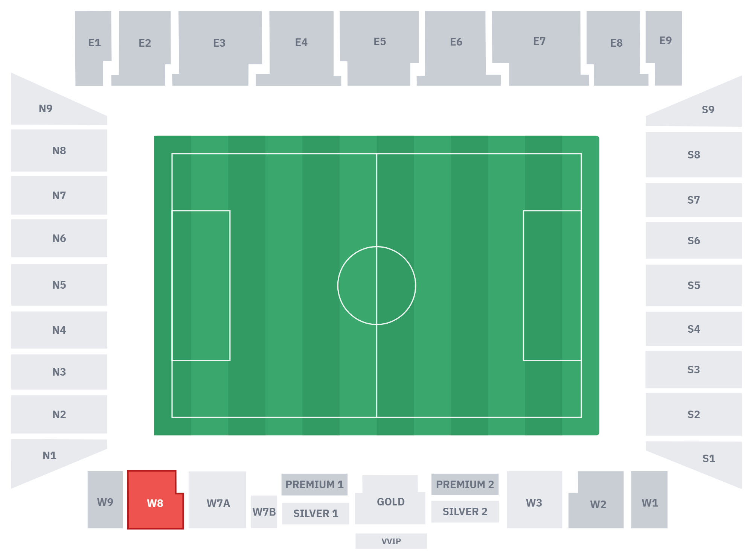
Task: Select the SILVER 2 block
Action: pos(465,511)
